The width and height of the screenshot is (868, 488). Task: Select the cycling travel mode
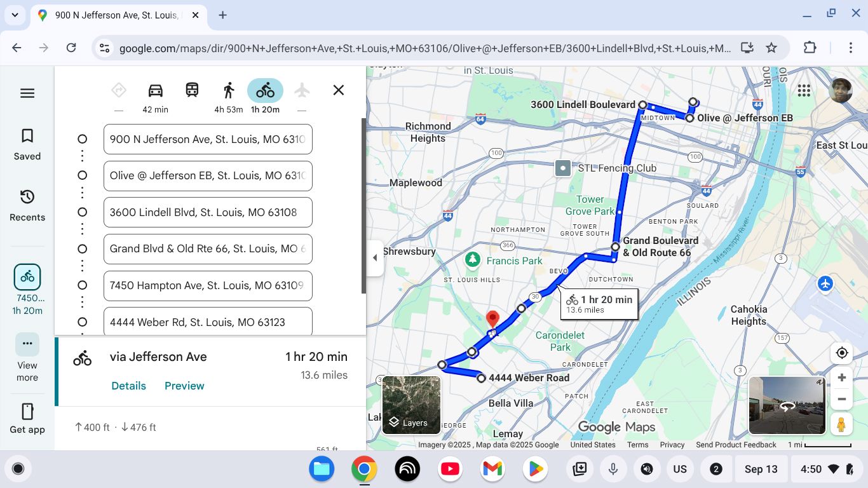click(x=265, y=90)
